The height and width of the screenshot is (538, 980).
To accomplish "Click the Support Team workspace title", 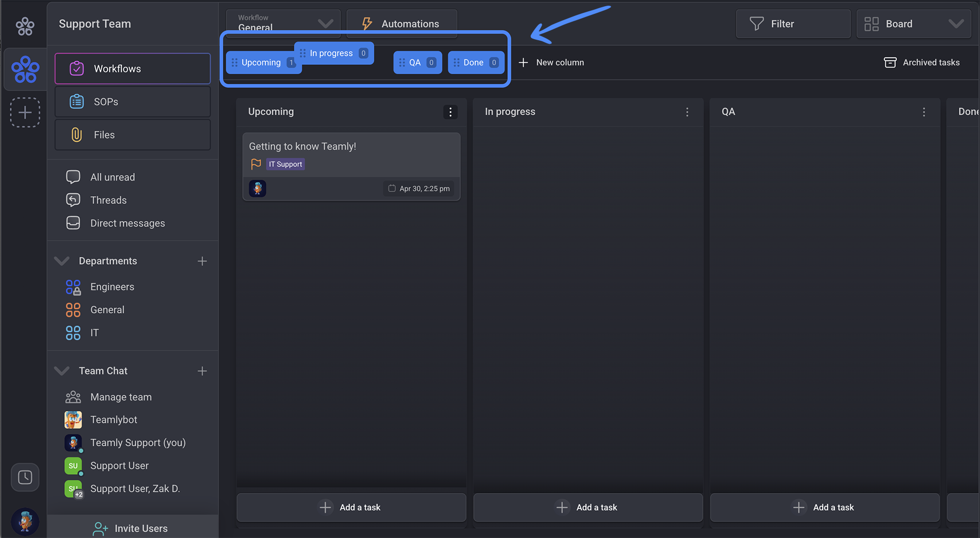I will [95, 24].
